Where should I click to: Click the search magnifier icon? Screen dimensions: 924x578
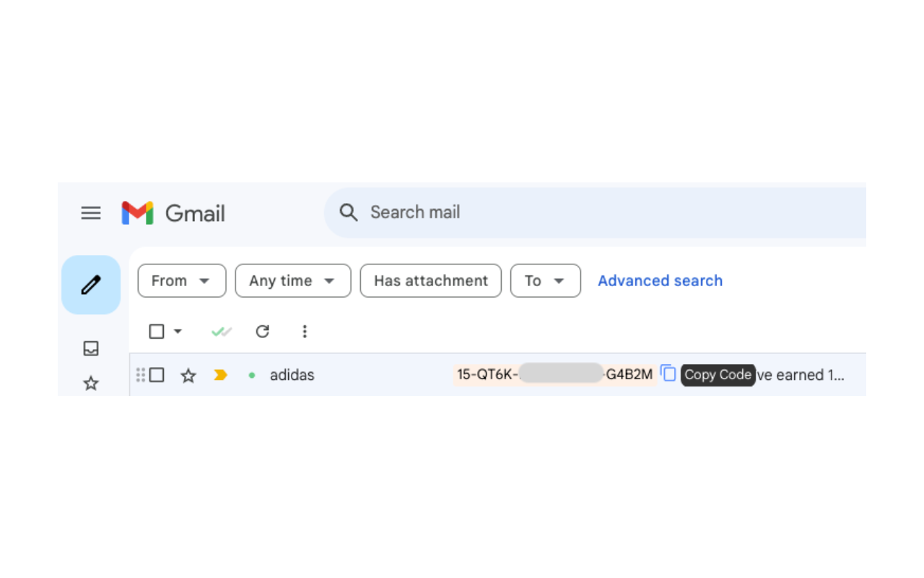[x=349, y=212]
